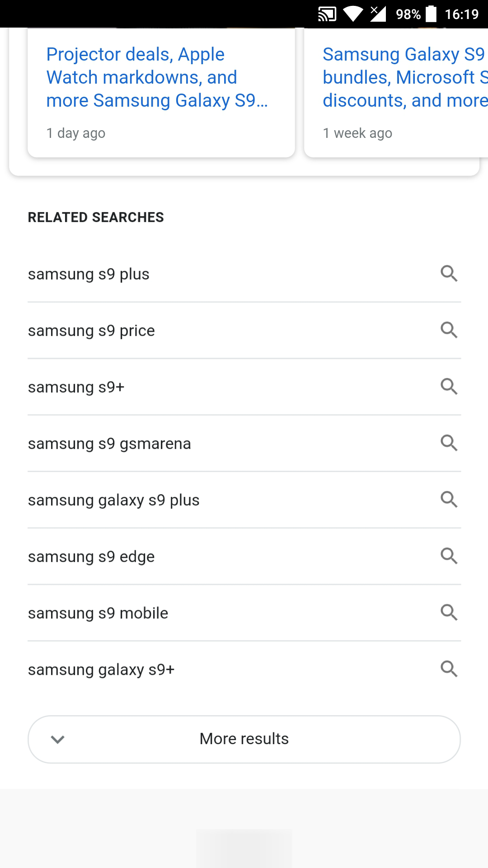Tap the battery indicator in the status bar
This screenshot has height=868, width=488.
(x=431, y=14)
